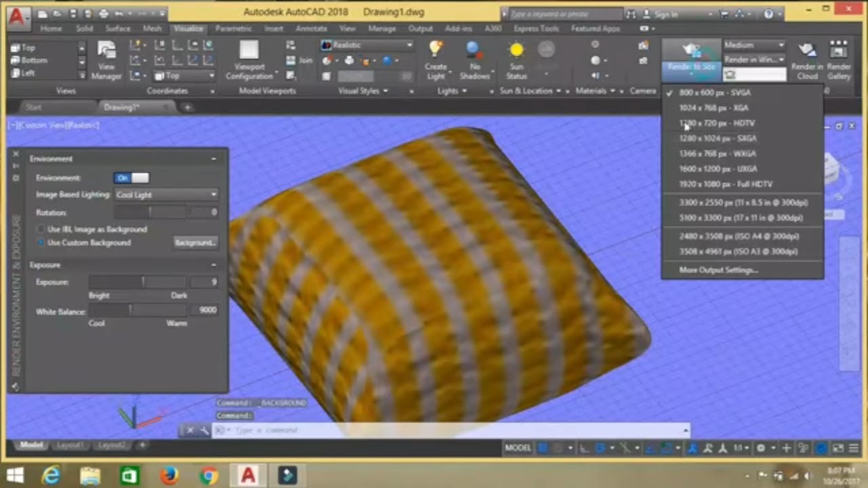Toggle grid display in status bar

tap(542, 448)
